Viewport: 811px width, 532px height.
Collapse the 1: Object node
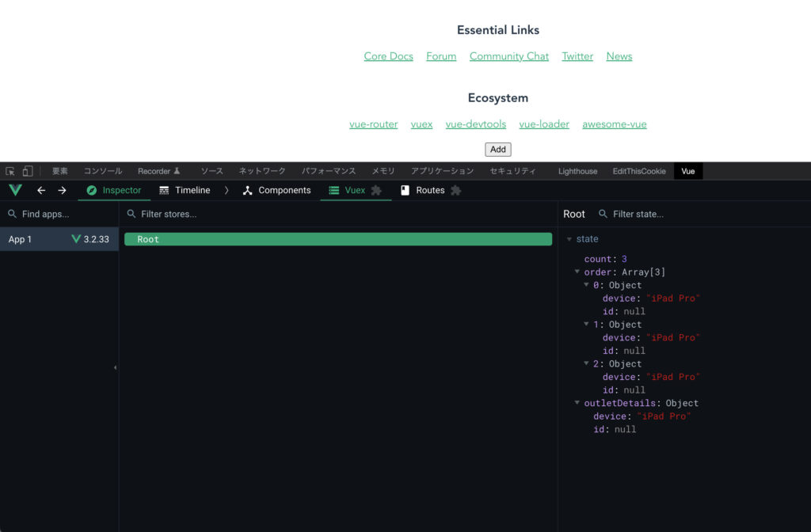[x=587, y=324]
